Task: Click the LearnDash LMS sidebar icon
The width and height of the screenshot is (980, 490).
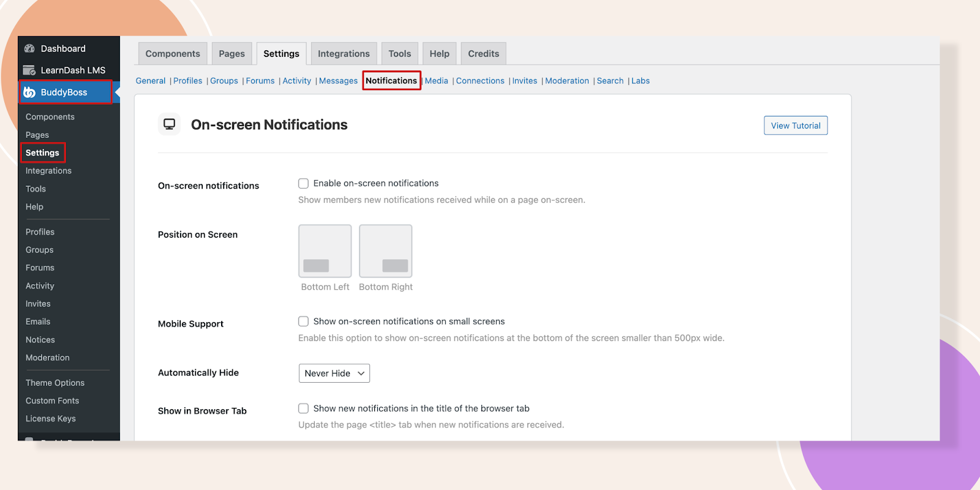Action: [29, 70]
